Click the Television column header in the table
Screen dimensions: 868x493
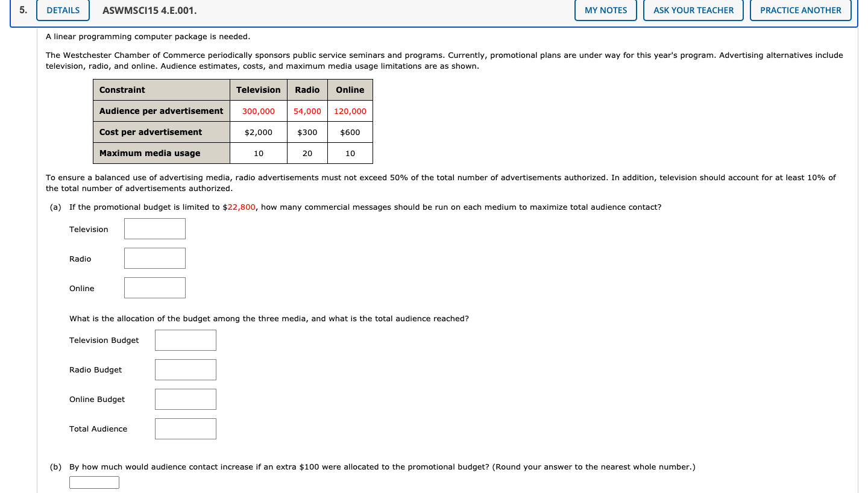click(258, 89)
